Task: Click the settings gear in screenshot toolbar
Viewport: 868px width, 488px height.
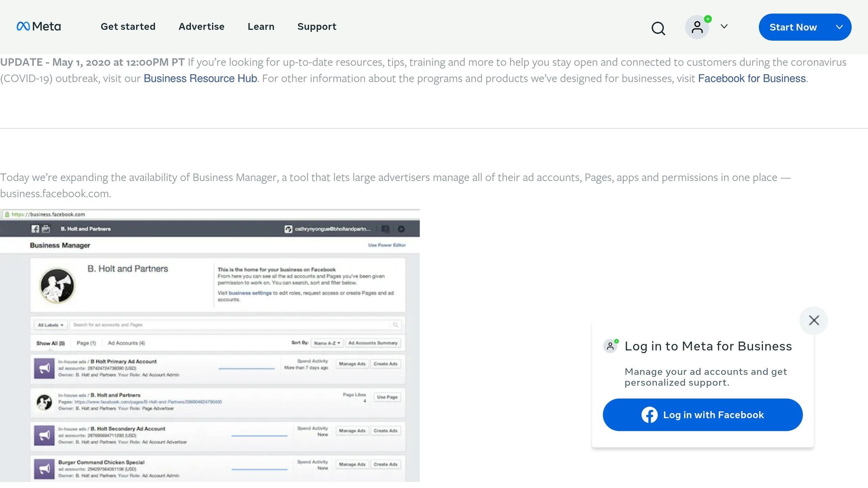Action: 401,229
